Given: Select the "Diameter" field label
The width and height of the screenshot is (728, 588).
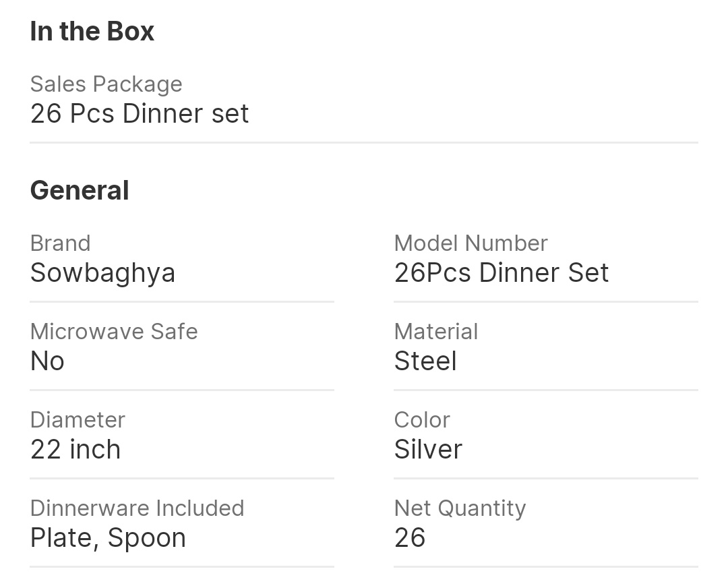Looking at the screenshot, I should tap(78, 420).
